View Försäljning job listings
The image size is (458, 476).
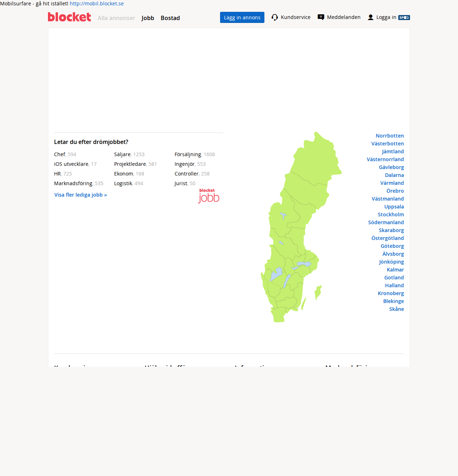pos(188,154)
